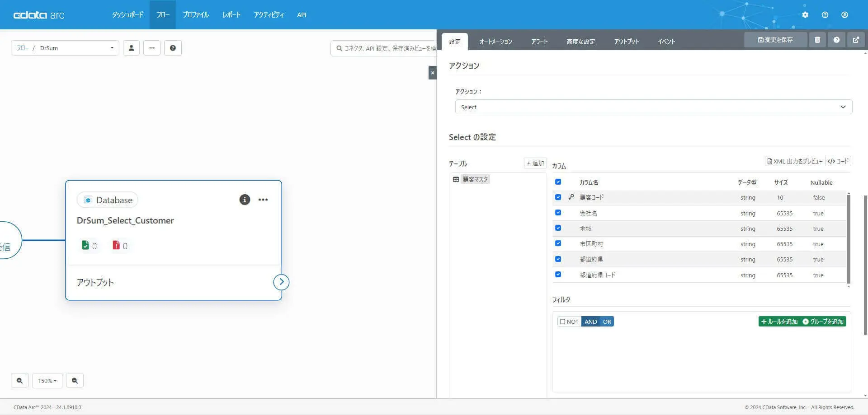Open the API menu
Image resolution: width=868 pixels, height=415 pixels.
pos(302,15)
